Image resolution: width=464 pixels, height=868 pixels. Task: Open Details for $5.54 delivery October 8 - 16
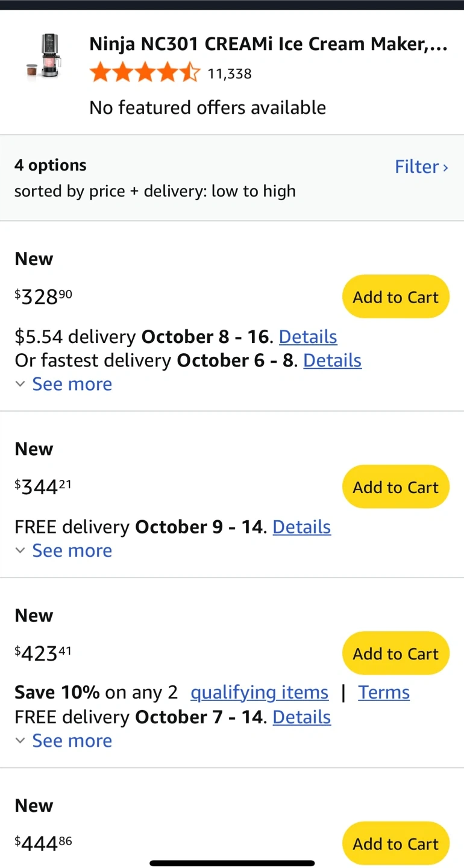point(308,336)
